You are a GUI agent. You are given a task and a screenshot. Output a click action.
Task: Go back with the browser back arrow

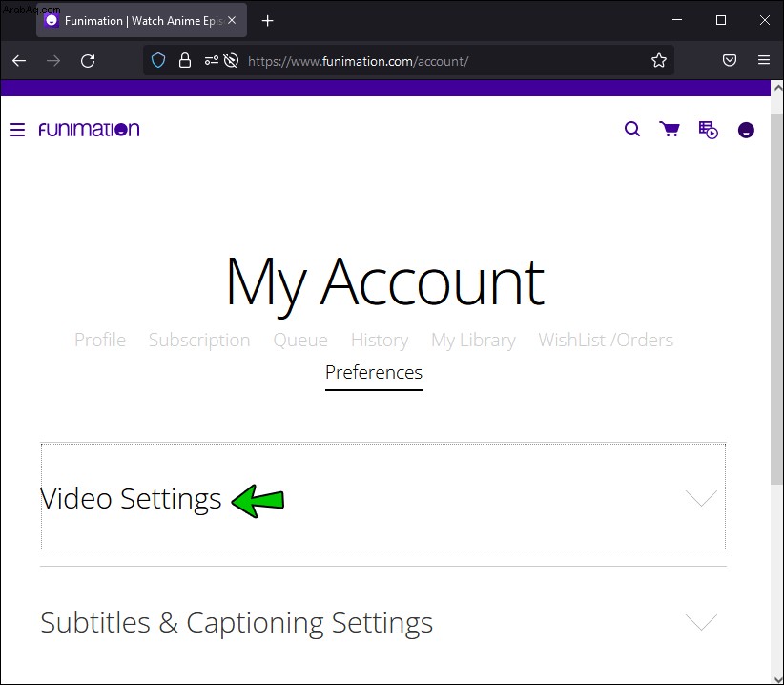[x=19, y=61]
